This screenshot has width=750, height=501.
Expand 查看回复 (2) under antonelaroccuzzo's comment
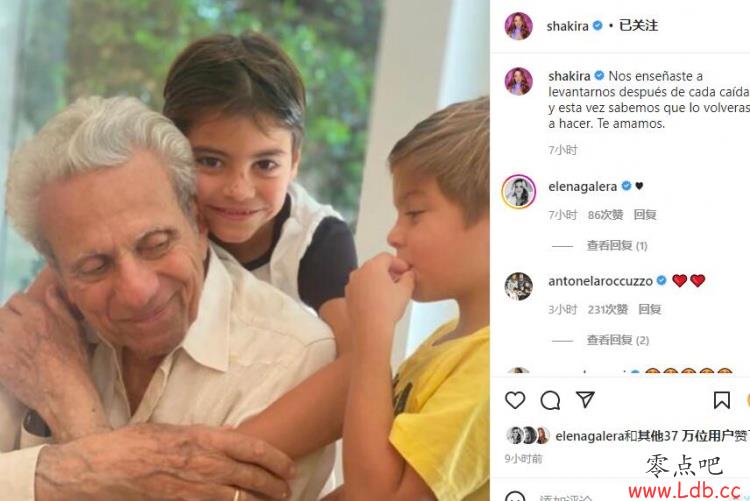(x=618, y=340)
